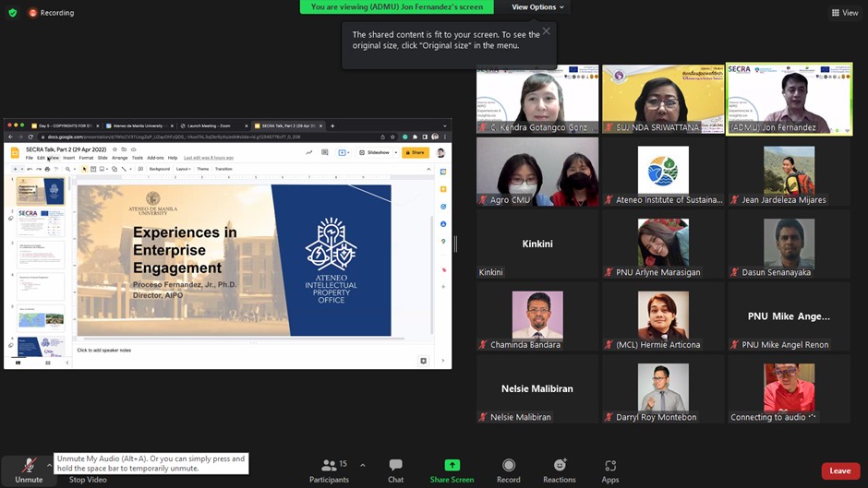Open the Reactions menu
The image size is (868, 488).
(559, 470)
